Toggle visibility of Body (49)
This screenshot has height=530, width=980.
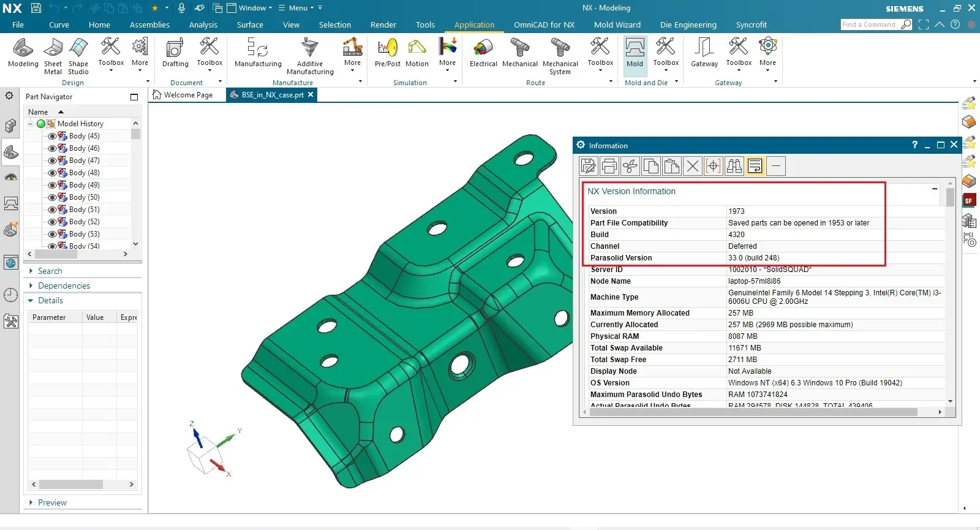52,185
